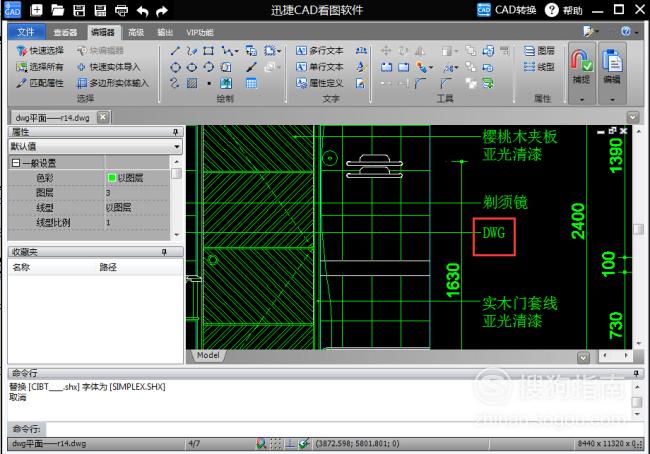Select the Ellipse drawing tool
This screenshot has width=650, height=454.
pos(192,67)
